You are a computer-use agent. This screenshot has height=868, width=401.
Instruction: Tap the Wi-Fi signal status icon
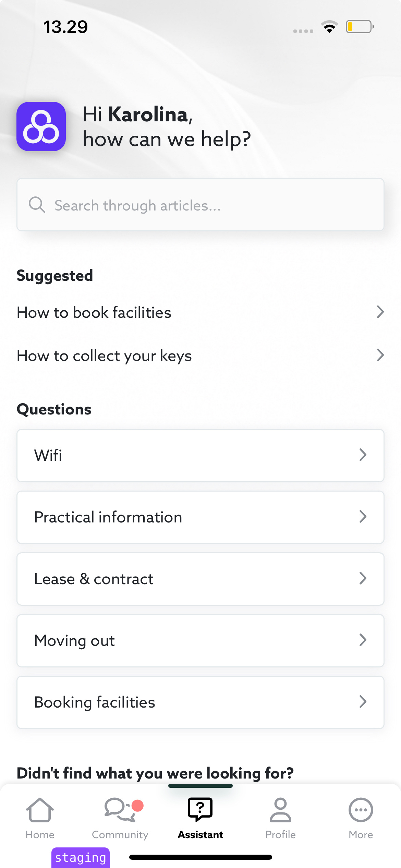tap(329, 27)
